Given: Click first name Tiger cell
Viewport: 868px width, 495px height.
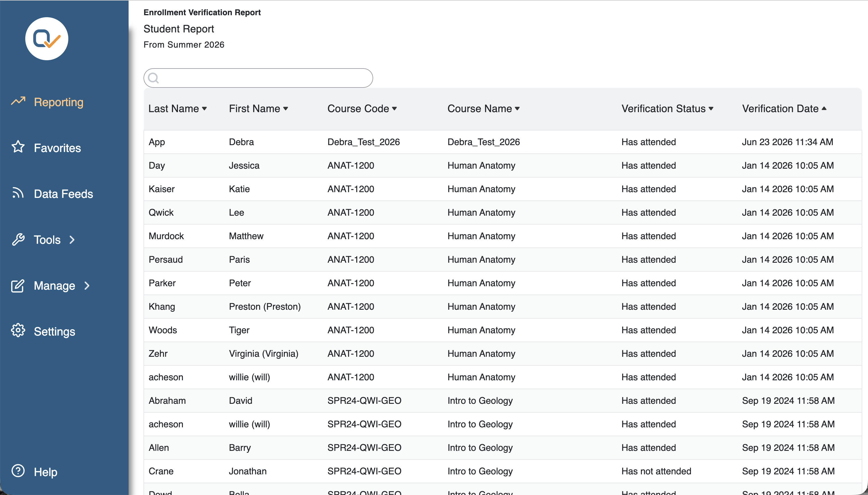Looking at the screenshot, I should 239,330.
